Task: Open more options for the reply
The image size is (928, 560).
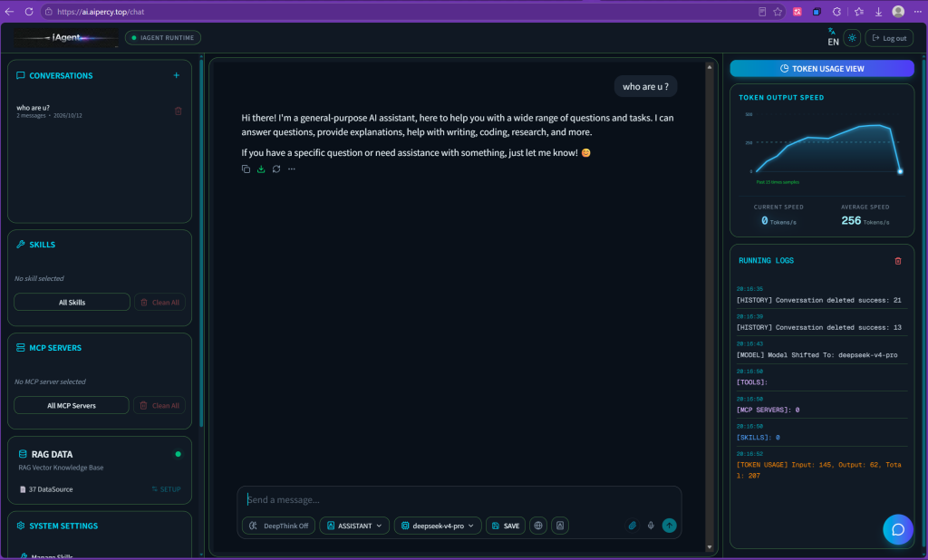Action: [292, 169]
